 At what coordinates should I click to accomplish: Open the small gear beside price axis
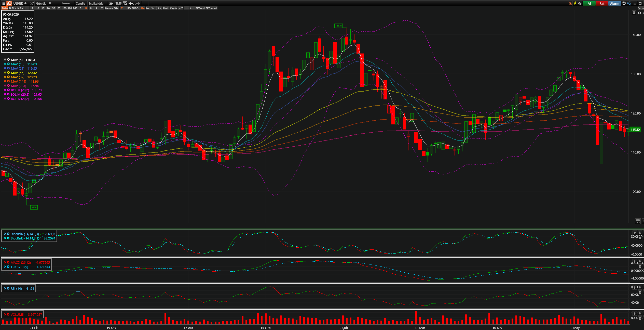coord(639,13)
